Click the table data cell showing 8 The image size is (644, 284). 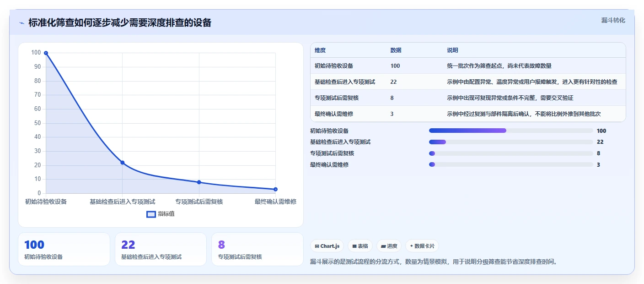(392, 98)
